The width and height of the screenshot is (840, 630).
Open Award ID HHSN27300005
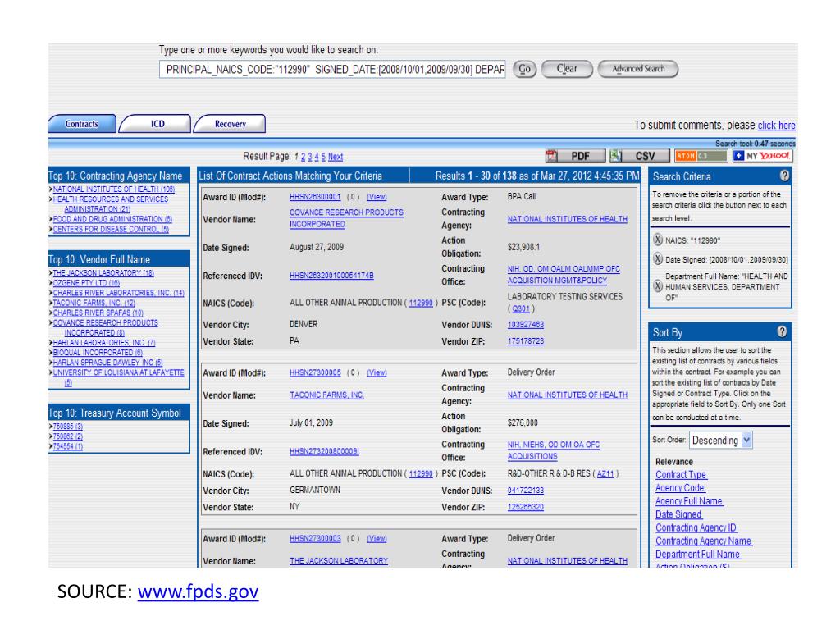point(315,373)
